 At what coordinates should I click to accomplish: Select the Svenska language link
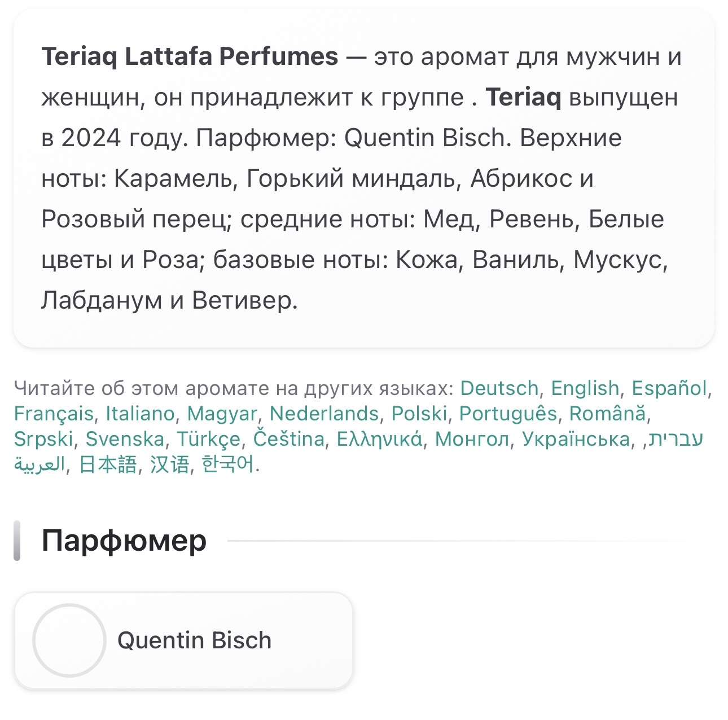tap(125, 439)
